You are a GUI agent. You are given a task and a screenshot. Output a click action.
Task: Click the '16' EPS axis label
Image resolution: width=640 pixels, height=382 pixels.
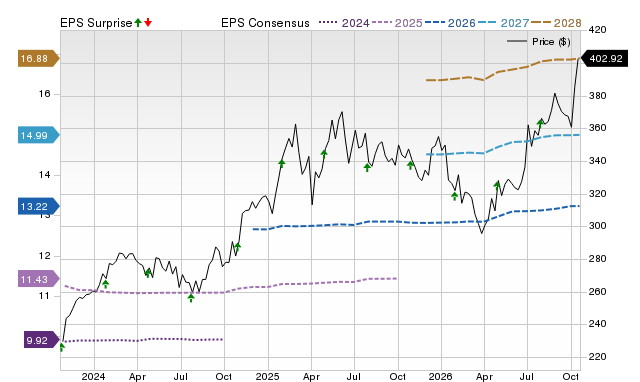44,94
